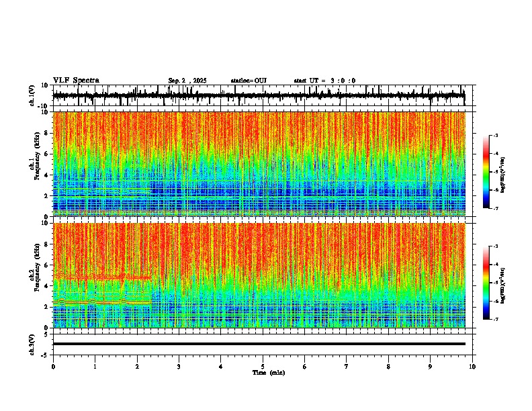This screenshot has height=411, width=532.
Task: Click the "10" tick on the time axis
Action: [472, 367]
